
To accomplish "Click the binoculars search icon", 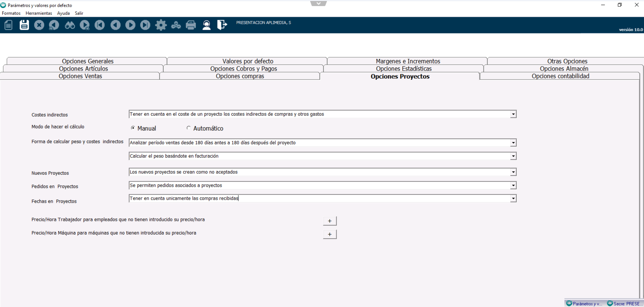I will click(x=70, y=25).
